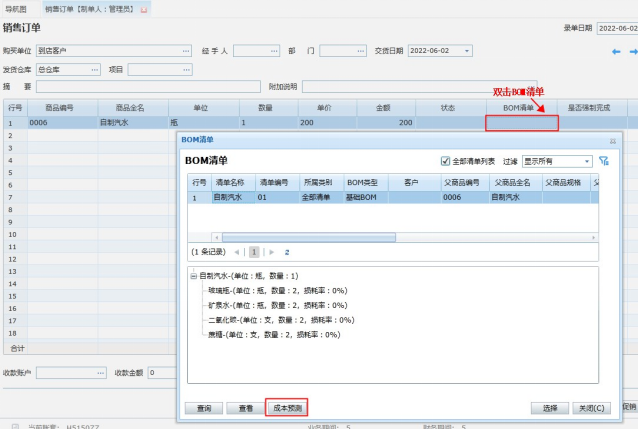Open lookup ellipsis in 经手人 field

(x=274, y=51)
